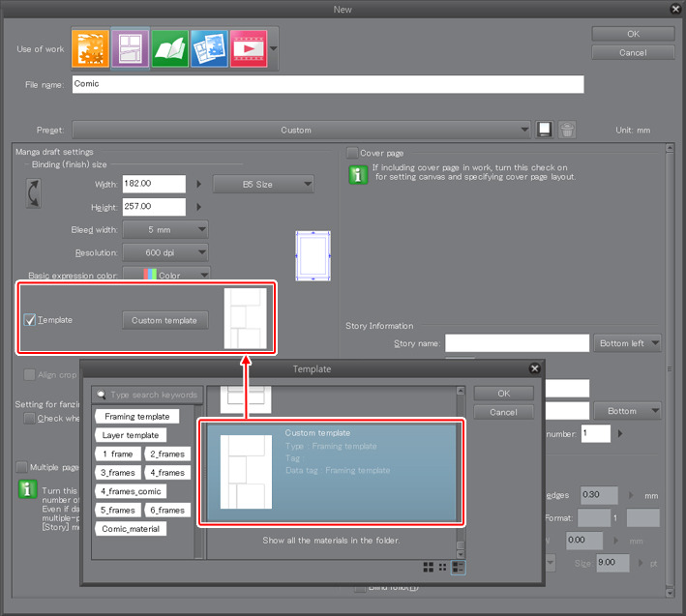
Task: Toggle the Align crop mark checkbox
Action: click(x=29, y=374)
